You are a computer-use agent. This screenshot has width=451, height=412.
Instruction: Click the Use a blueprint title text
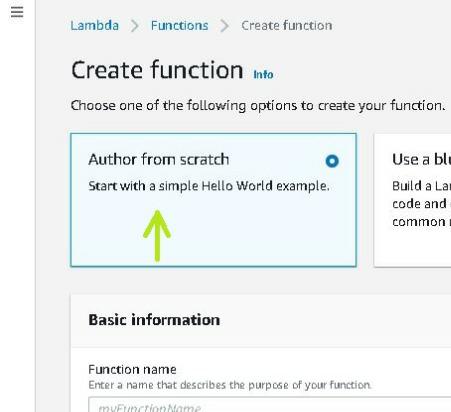[421, 159]
